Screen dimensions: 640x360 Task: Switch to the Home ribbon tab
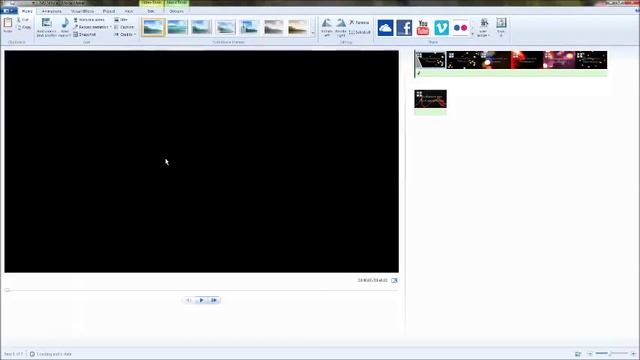[x=27, y=11]
